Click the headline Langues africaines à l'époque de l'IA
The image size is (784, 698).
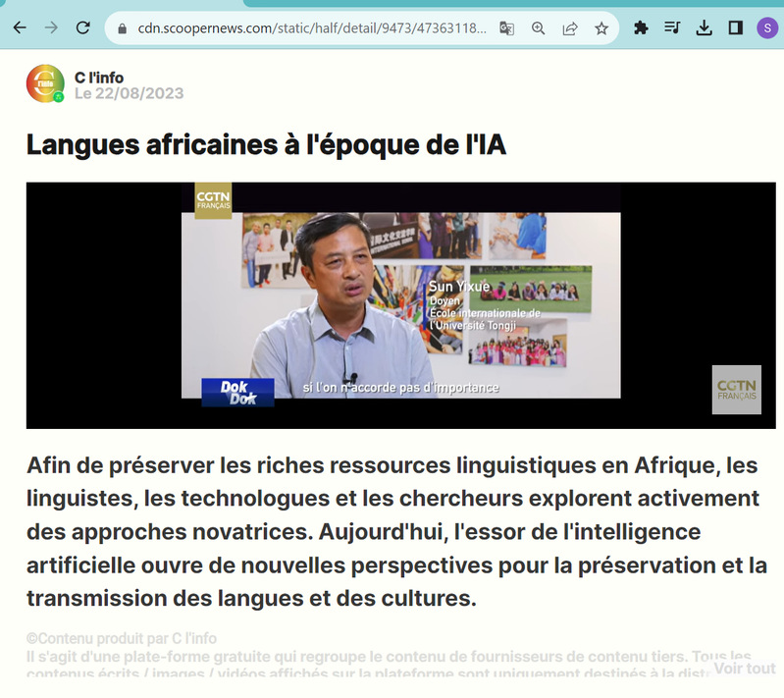coord(266,145)
